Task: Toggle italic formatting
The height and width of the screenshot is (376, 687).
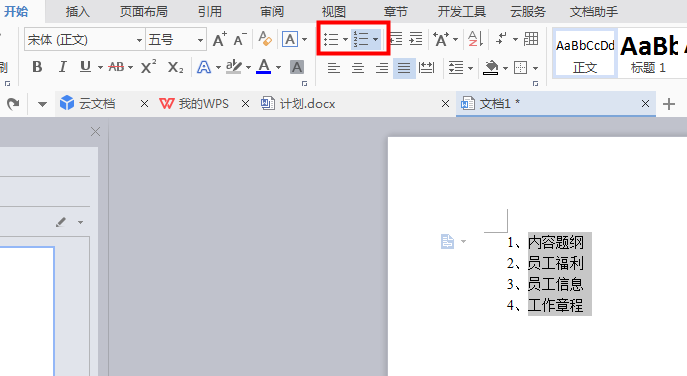Action: tap(63, 67)
